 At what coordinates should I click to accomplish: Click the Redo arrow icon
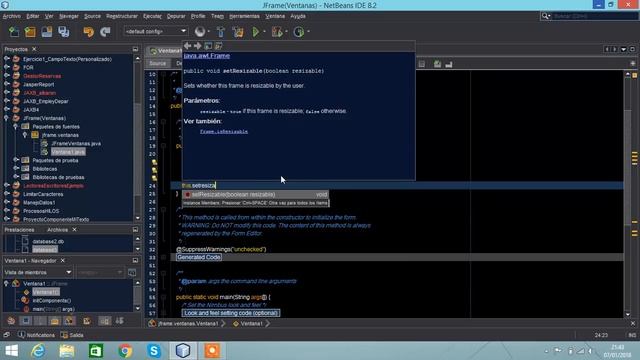pyautogui.click(x=105, y=32)
